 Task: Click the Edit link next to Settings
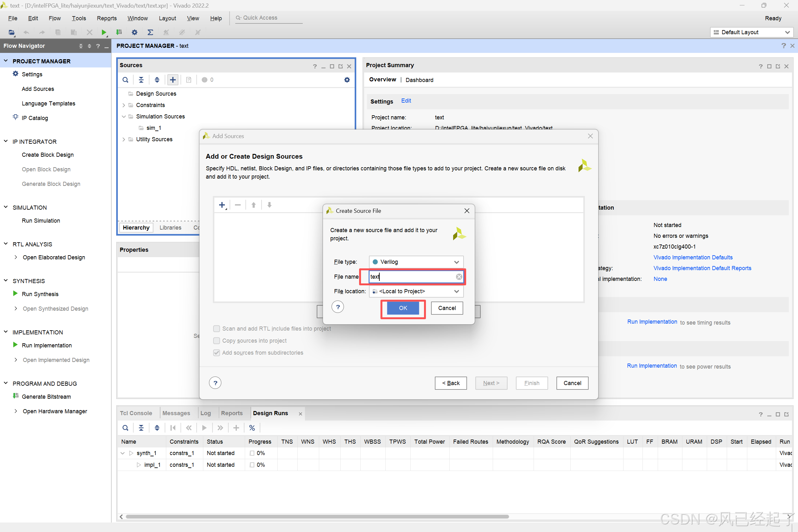(x=406, y=101)
